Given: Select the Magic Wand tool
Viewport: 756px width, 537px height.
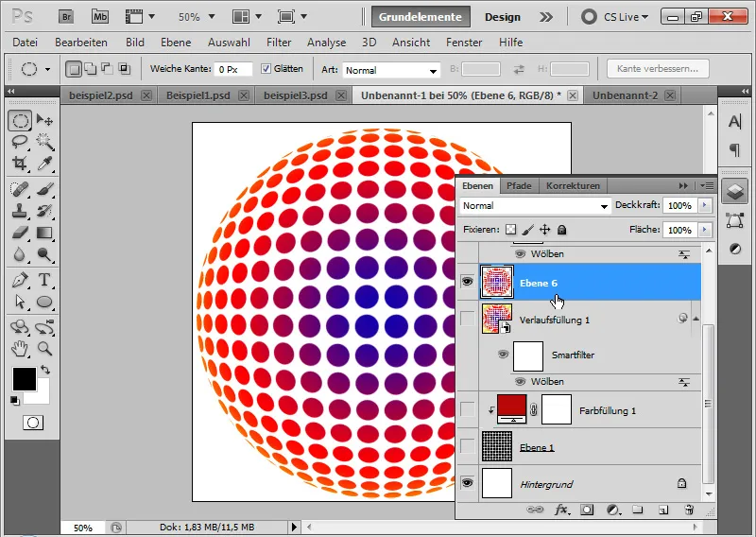Looking at the screenshot, I should click(x=44, y=142).
